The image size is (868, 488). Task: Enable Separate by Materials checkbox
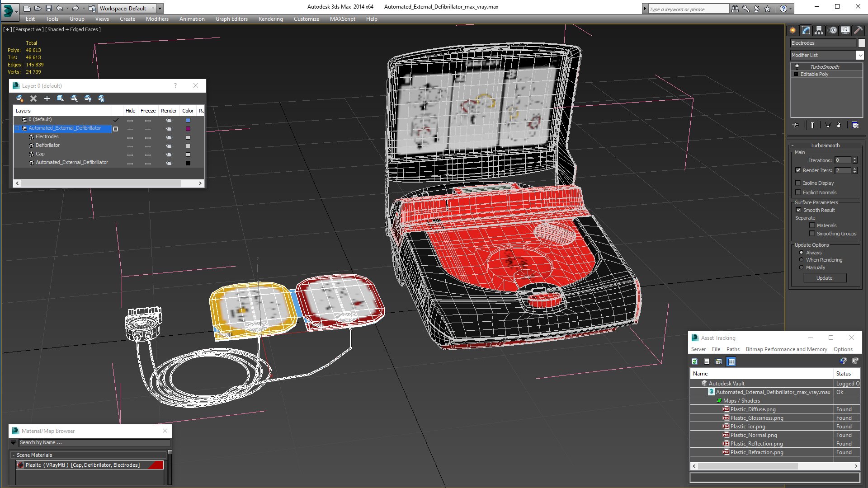click(x=812, y=225)
